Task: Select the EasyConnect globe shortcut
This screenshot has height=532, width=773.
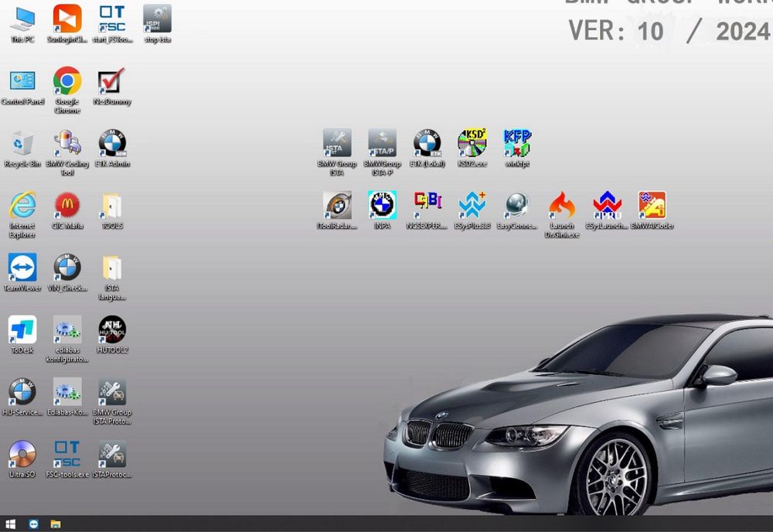Action: point(516,210)
